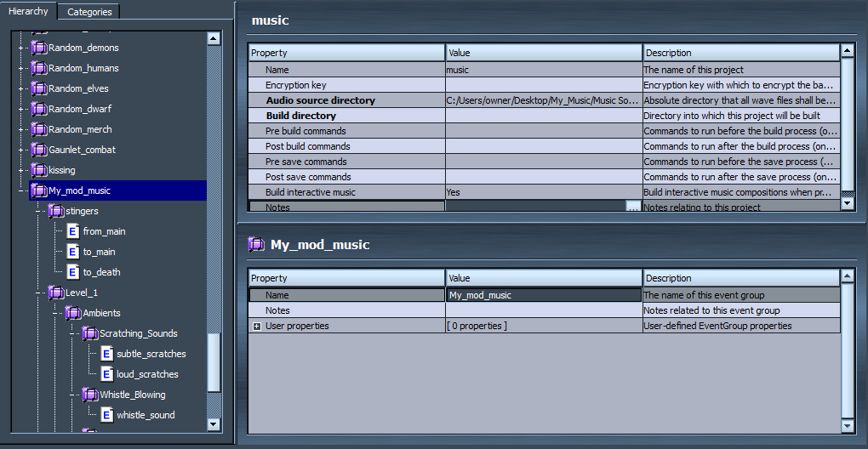Click the Random_demons event group icon
Image resolution: width=868 pixels, height=449 pixels.
coord(39,48)
